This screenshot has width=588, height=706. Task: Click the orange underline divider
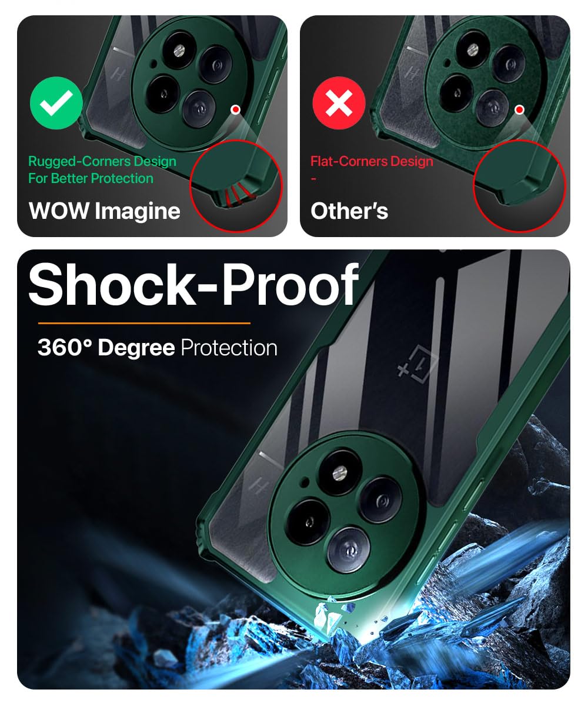pyautogui.click(x=144, y=323)
